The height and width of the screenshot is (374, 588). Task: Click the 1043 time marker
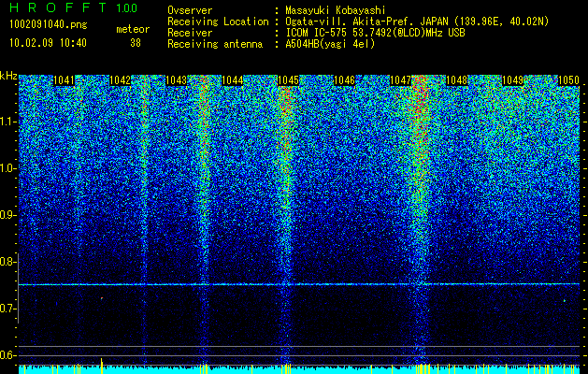177,80
